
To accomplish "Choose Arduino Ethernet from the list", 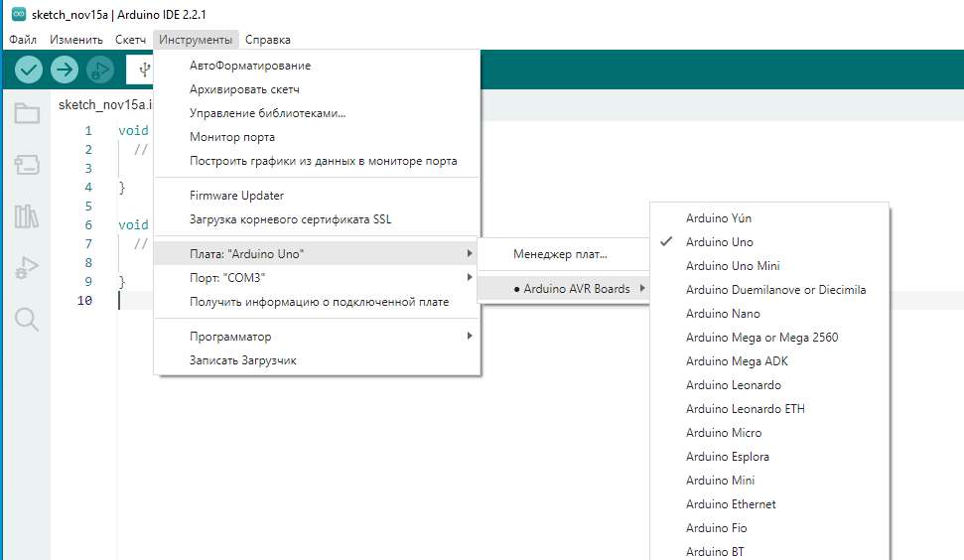I will point(769,504).
